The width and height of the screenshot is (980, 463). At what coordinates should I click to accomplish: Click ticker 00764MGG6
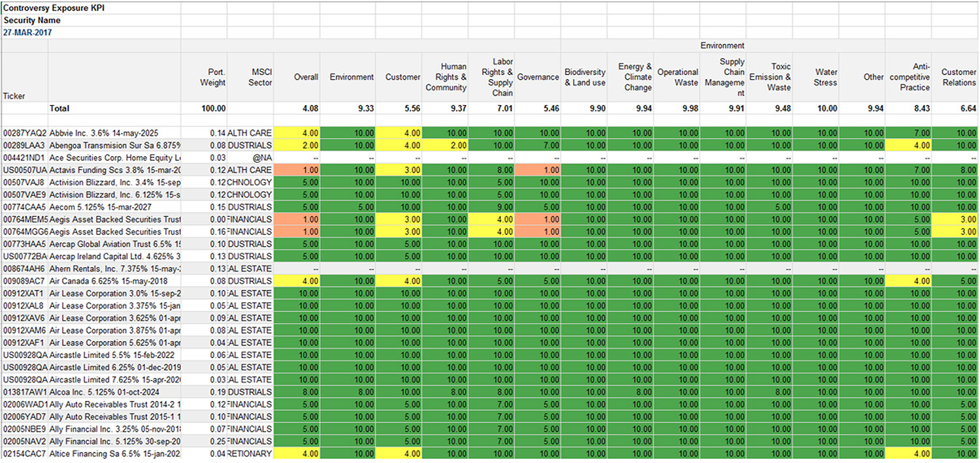pyautogui.click(x=25, y=232)
